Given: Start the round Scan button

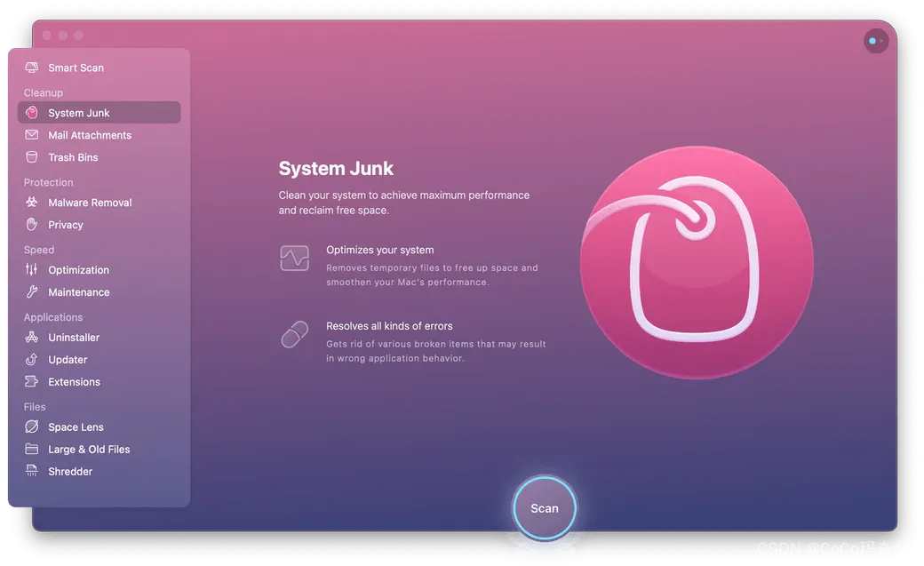Looking at the screenshot, I should pyautogui.click(x=544, y=507).
